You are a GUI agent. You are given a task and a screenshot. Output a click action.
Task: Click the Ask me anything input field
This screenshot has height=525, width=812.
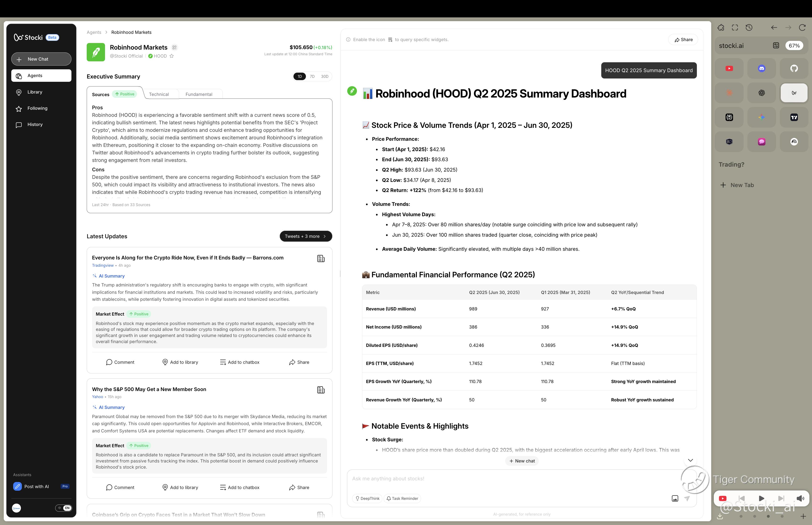(511, 479)
